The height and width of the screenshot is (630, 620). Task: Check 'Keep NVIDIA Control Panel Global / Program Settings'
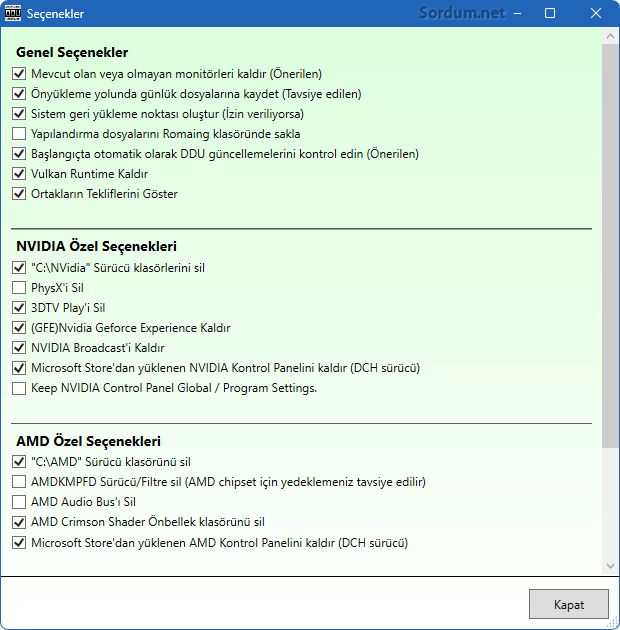point(20,388)
